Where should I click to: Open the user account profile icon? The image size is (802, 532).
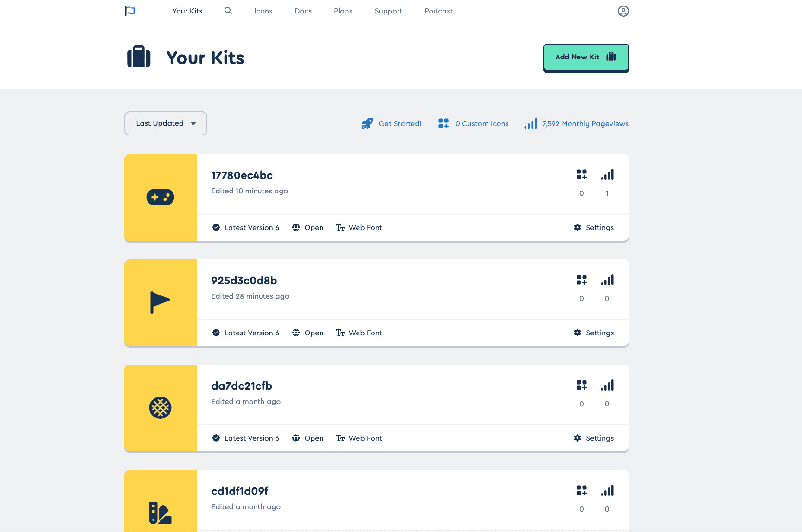coord(623,11)
